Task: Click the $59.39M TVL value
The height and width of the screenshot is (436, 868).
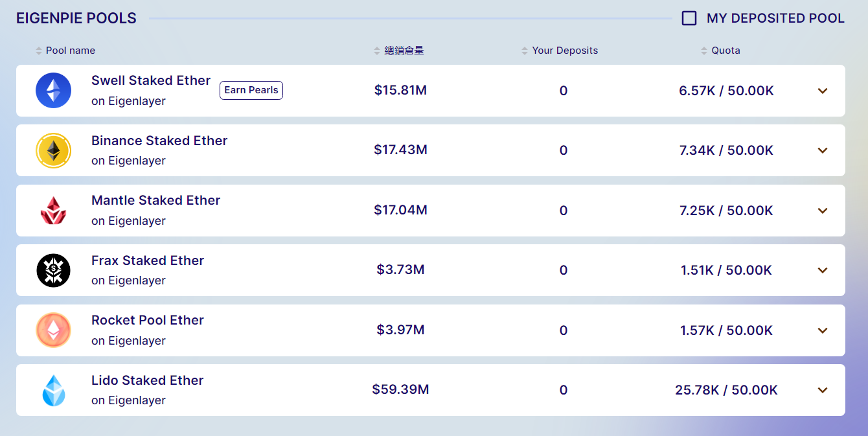Action: click(x=400, y=389)
